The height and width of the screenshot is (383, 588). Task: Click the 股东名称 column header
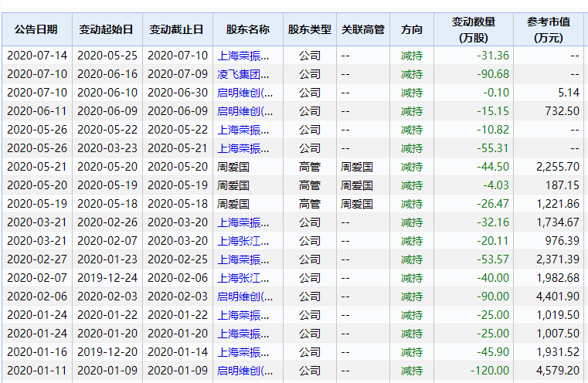[247, 29]
